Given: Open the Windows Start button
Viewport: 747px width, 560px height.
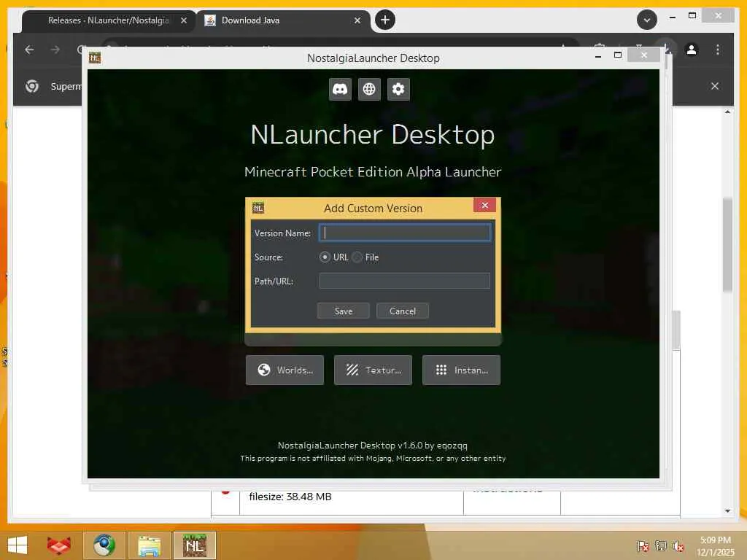Looking at the screenshot, I should tap(18, 545).
